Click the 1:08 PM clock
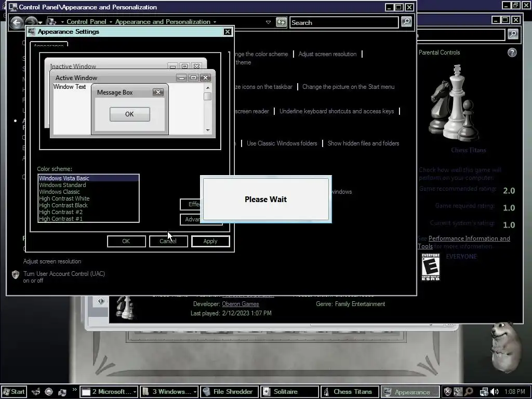This screenshot has width=532, height=399. (515, 392)
